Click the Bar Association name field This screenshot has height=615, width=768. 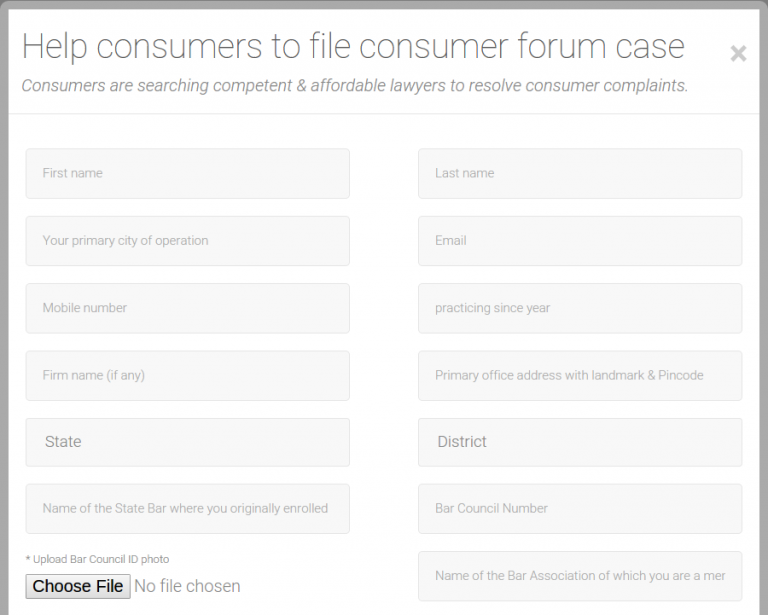[x=580, y=576]
